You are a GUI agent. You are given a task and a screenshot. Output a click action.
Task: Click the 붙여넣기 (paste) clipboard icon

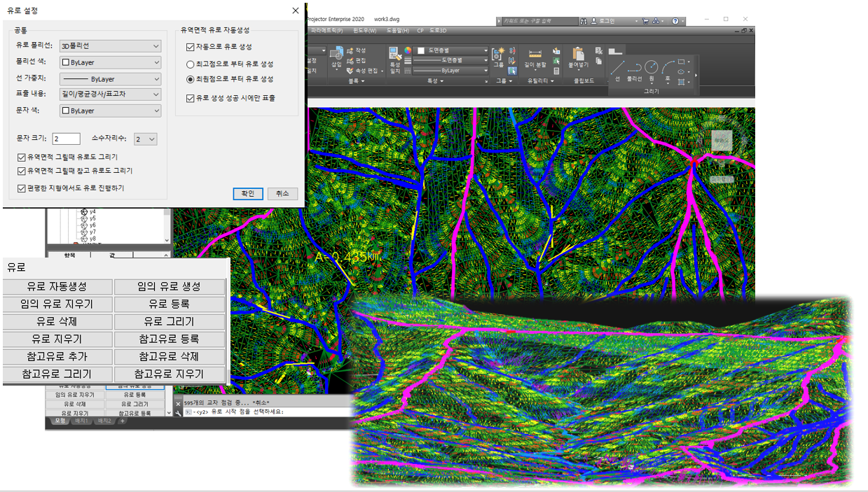pos(578,54)
